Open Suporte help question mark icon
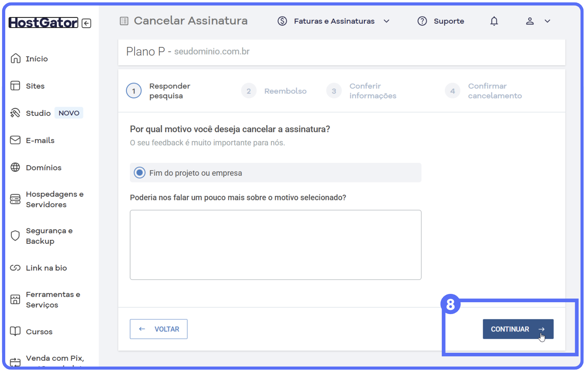 tap(422, 21)
